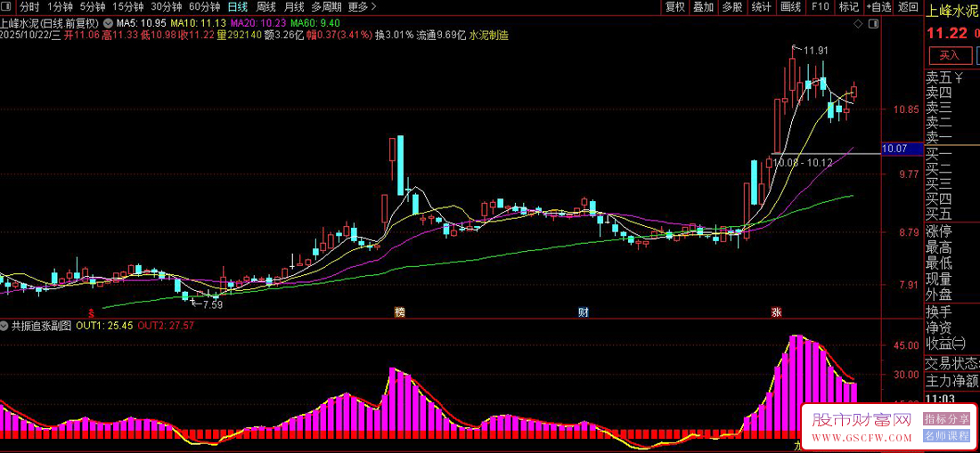
Task: Select the 60分钟 period tab
Action: pos(204,7)
